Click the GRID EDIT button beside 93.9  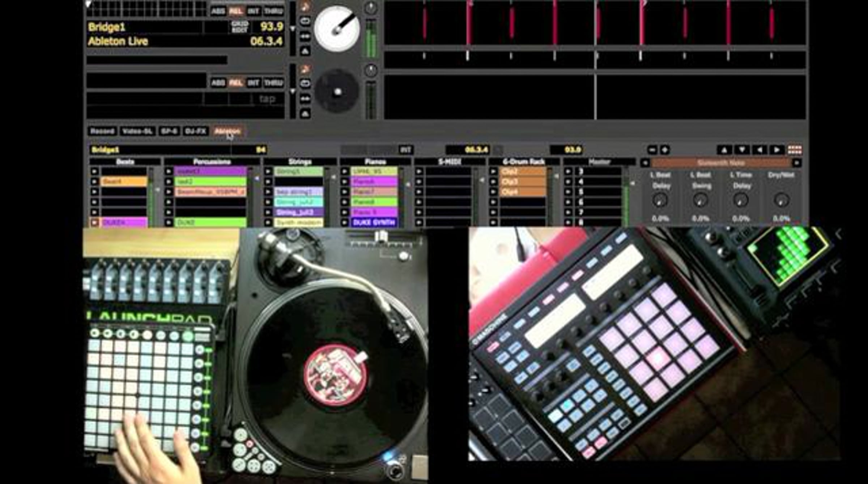click(x=240, y=27)
